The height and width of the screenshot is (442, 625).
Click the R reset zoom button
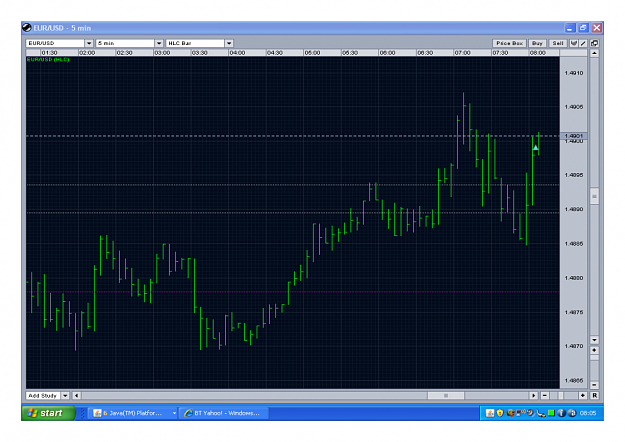[594, 395]
